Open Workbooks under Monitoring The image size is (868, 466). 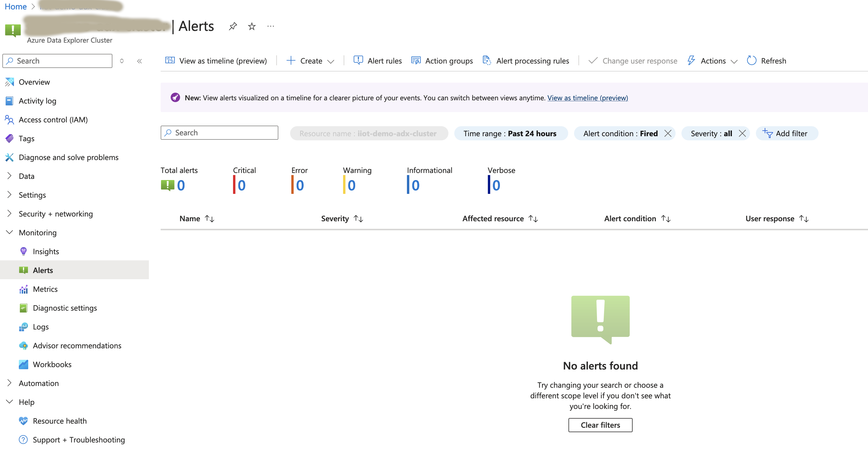pos(52,364)
